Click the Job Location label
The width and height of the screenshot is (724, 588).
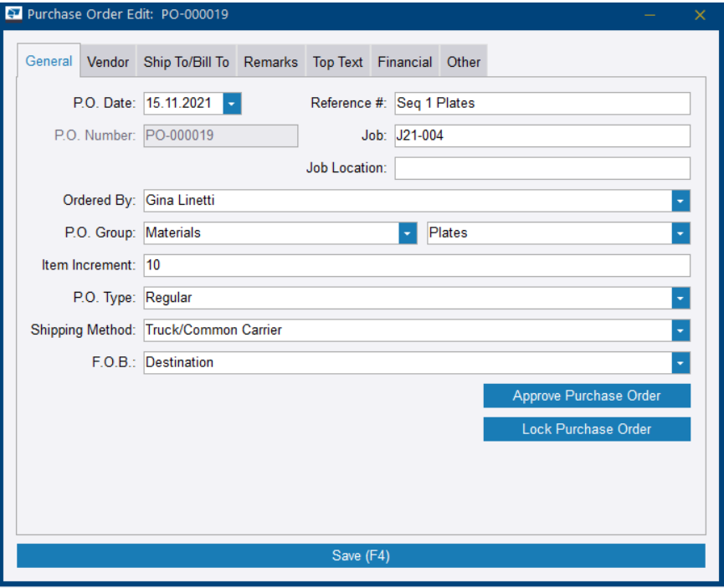[347, 167]
